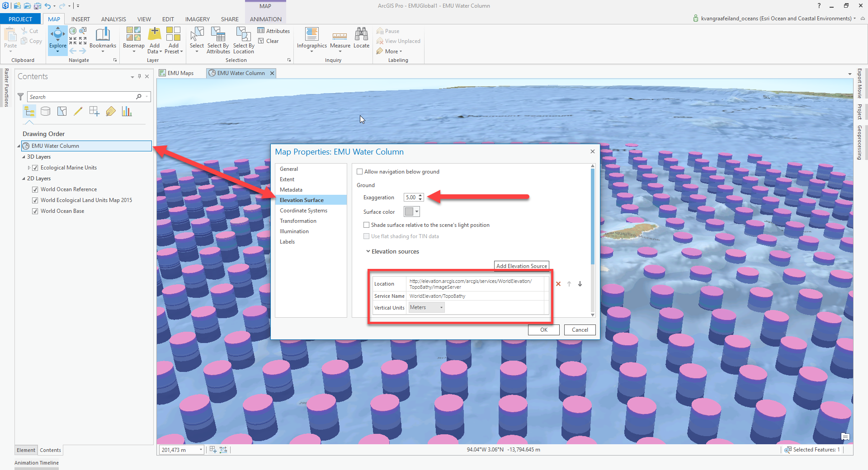The width and height of the screenshot is (868, 470).
Task: Move elevation source down
Action: (x=580, y=284)
